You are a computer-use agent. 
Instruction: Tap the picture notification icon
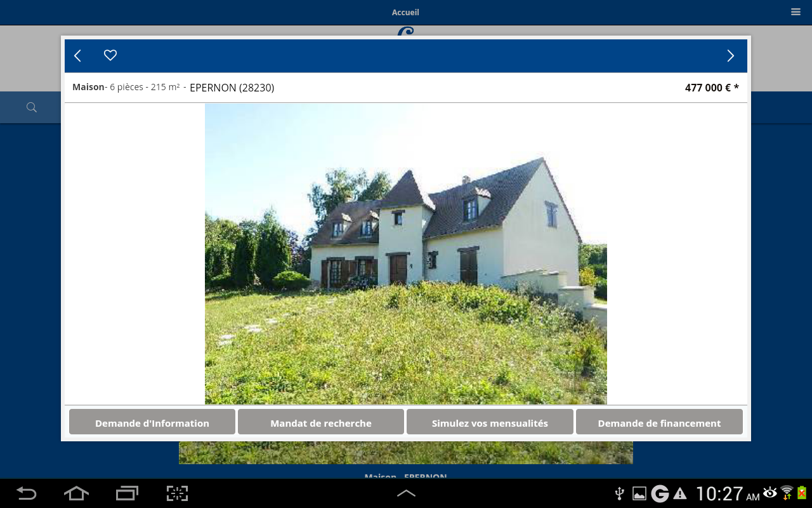pyautogui.click(x=639, y=493)
